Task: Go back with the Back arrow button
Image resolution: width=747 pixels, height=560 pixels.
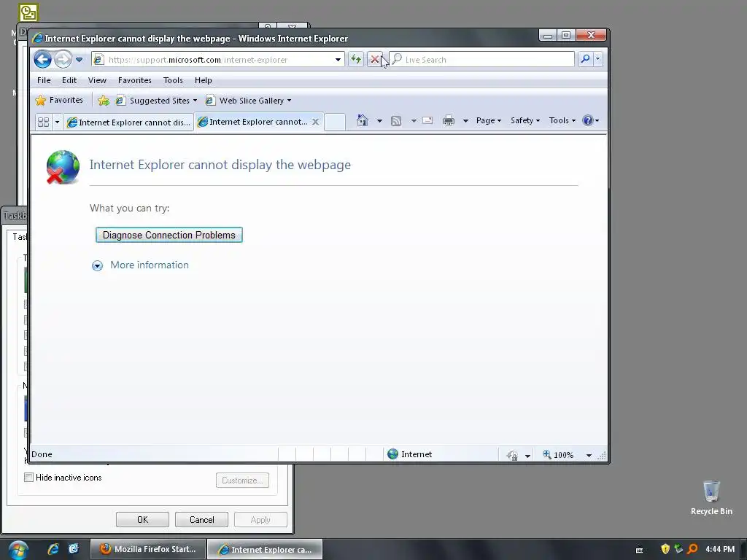Action: [x=42, y=60]
